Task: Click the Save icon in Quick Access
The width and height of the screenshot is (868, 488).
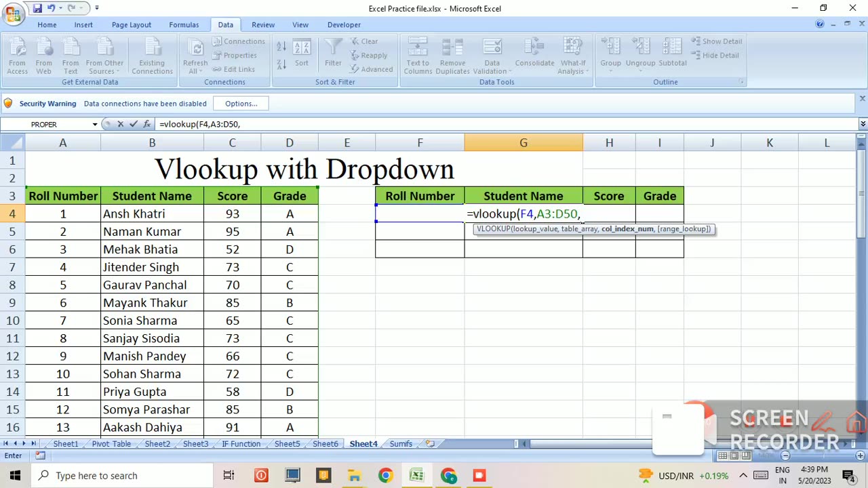Action: tap(37, 8)
